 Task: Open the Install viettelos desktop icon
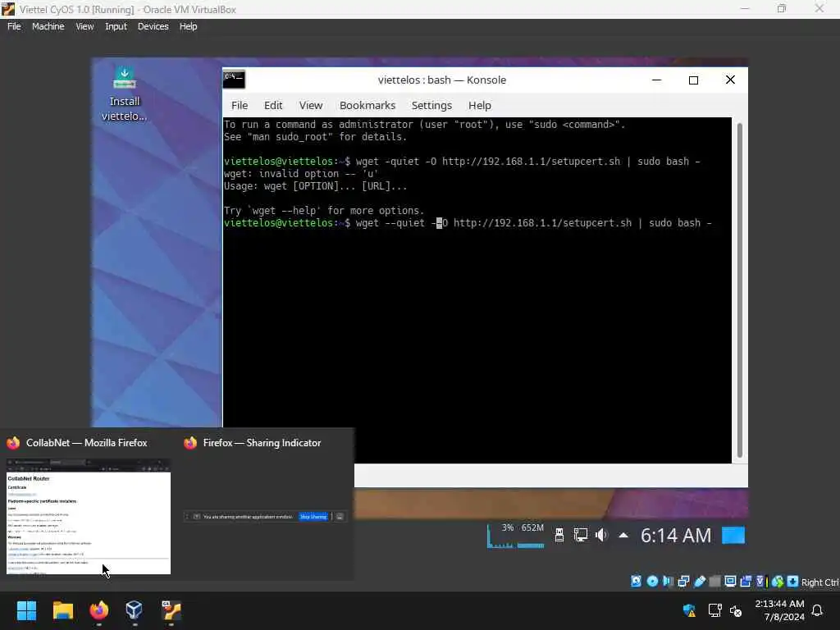point(125,94)
